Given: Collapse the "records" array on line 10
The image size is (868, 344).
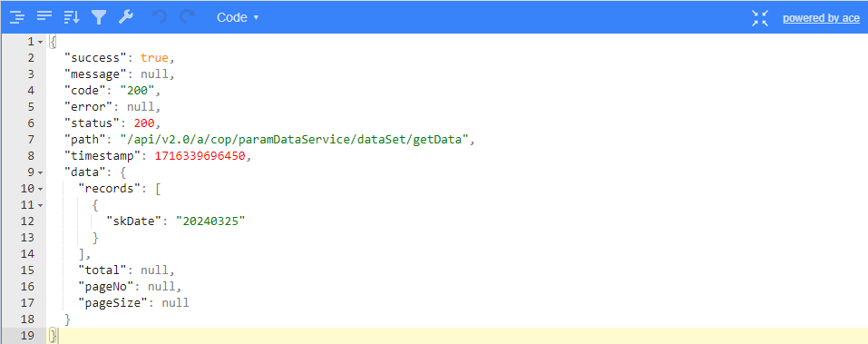Looking at the screenshot, I should tap(41, 189).
